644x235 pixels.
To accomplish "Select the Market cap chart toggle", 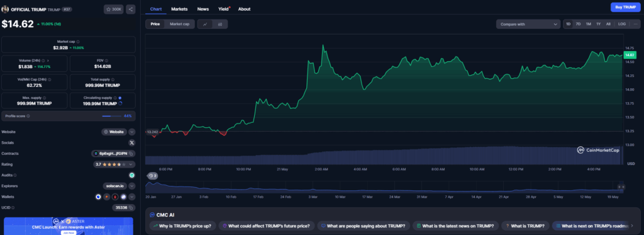I will click(x=179, y=24).
